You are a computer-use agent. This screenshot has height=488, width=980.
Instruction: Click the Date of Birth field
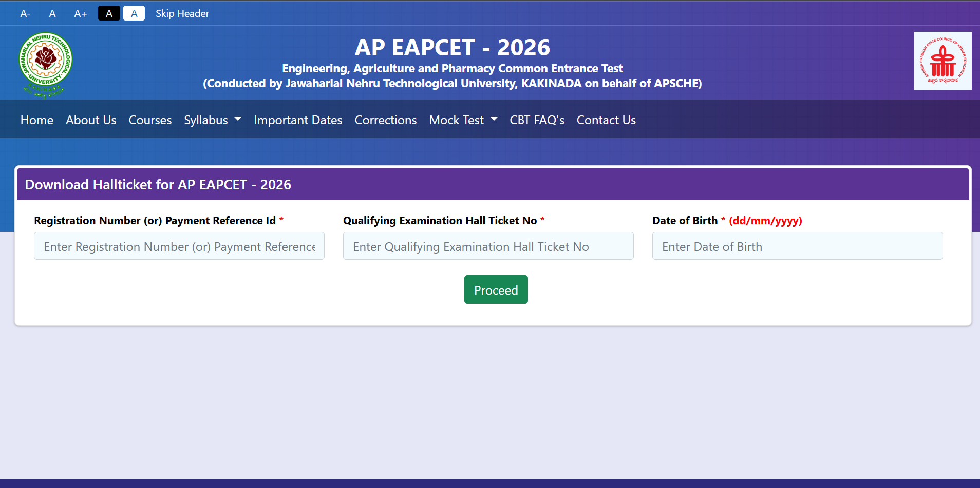[x=797, y=246]
